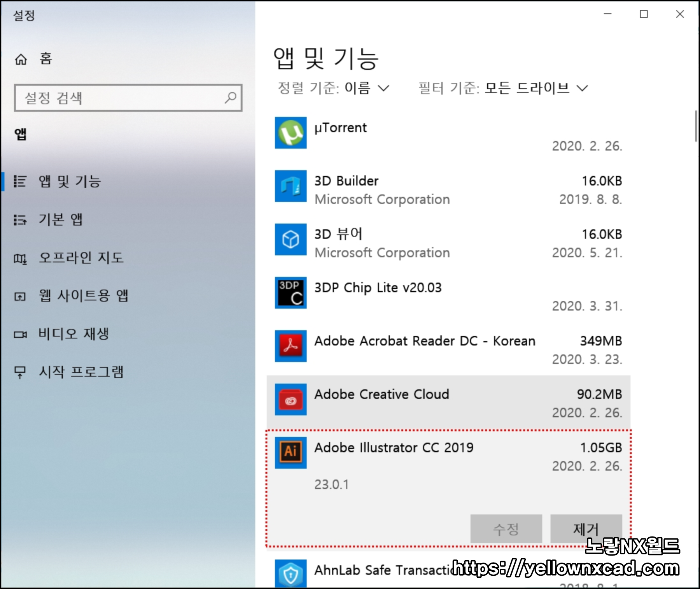Click the 2020. 3. 31. install date
This screenshot has width=700, height=589.
coord(587,306)
